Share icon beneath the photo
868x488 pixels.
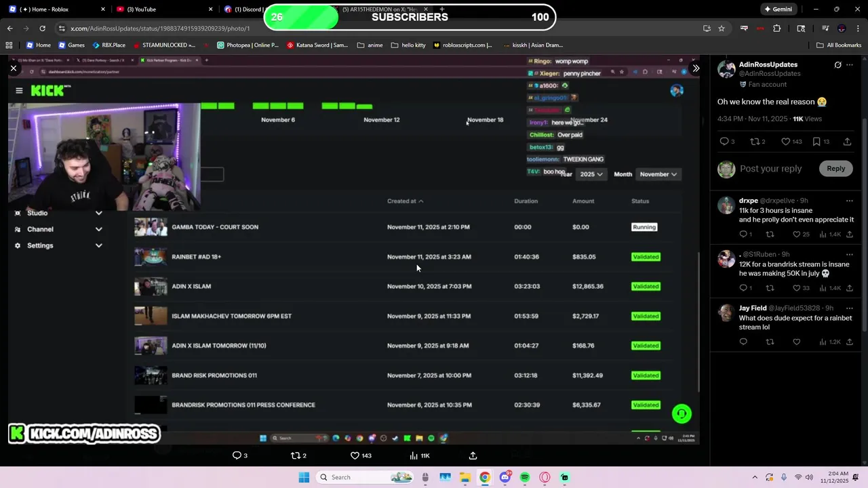(473, 455)
